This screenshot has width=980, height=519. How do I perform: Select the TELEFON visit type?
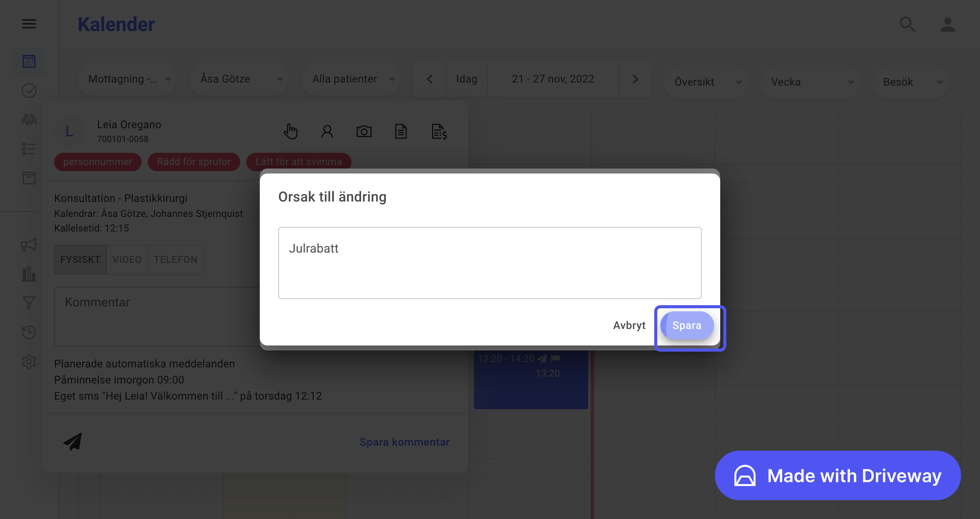coord(176,259)
